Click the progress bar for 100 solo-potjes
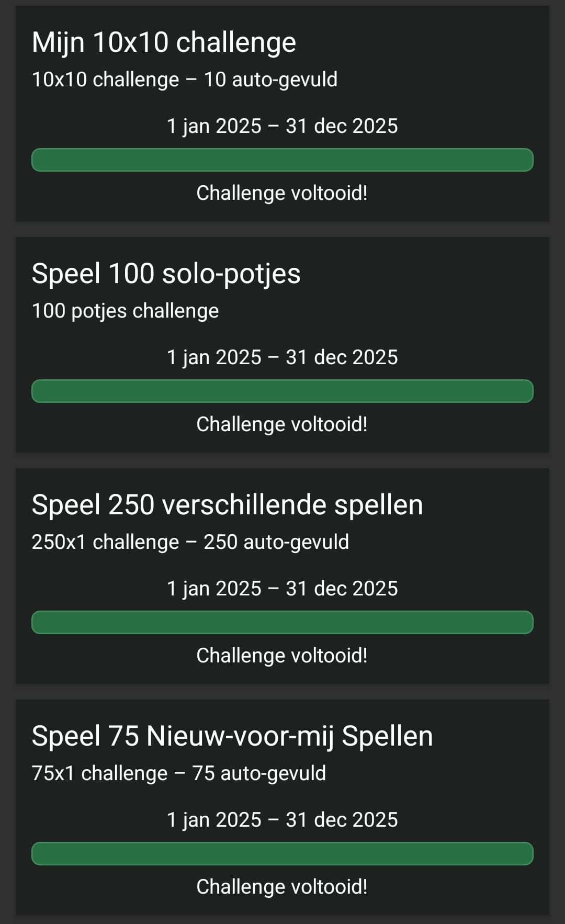The image size is (565, 924). point(282,391)
